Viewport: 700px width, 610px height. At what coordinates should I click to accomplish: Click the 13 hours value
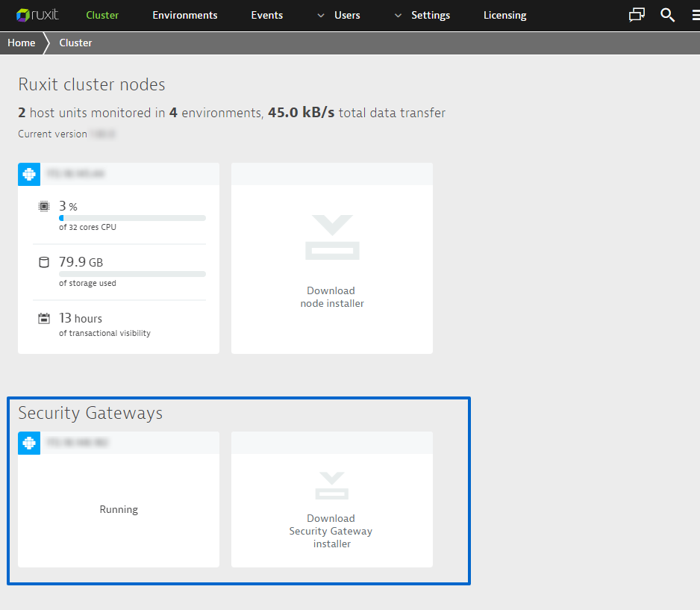81,318
